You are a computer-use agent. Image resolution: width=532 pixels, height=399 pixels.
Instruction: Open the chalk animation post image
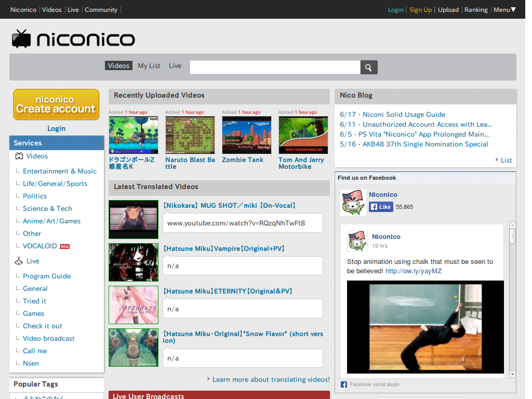click(425, 327)
